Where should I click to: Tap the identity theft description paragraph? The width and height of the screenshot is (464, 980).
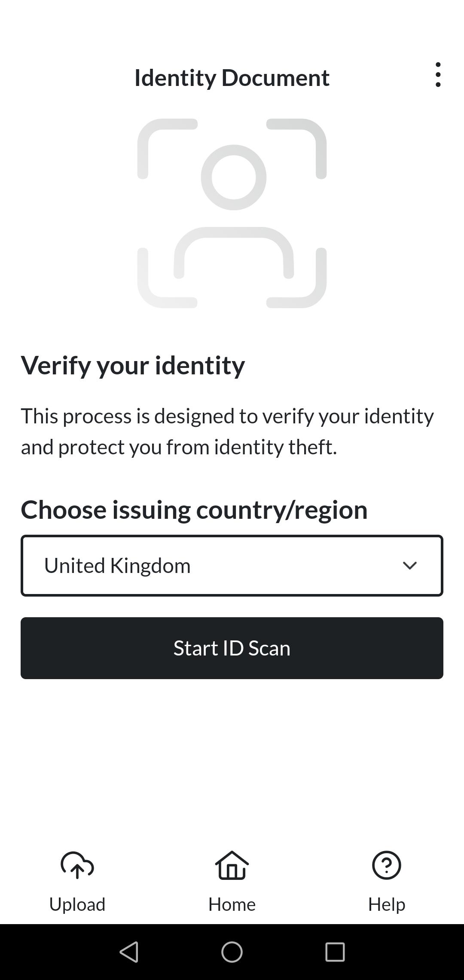[x=228, y=432]
